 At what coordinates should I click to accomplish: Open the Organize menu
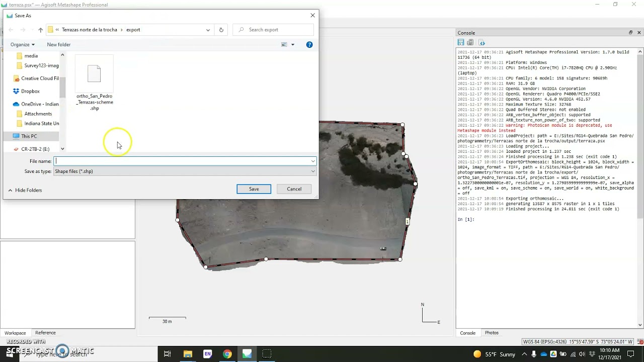[x=23, y=45]
